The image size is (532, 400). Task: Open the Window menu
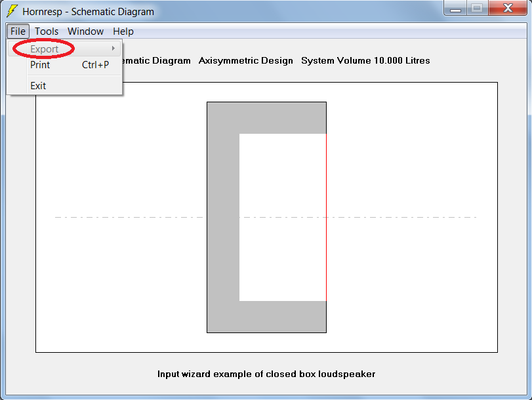tap(85, 31)
